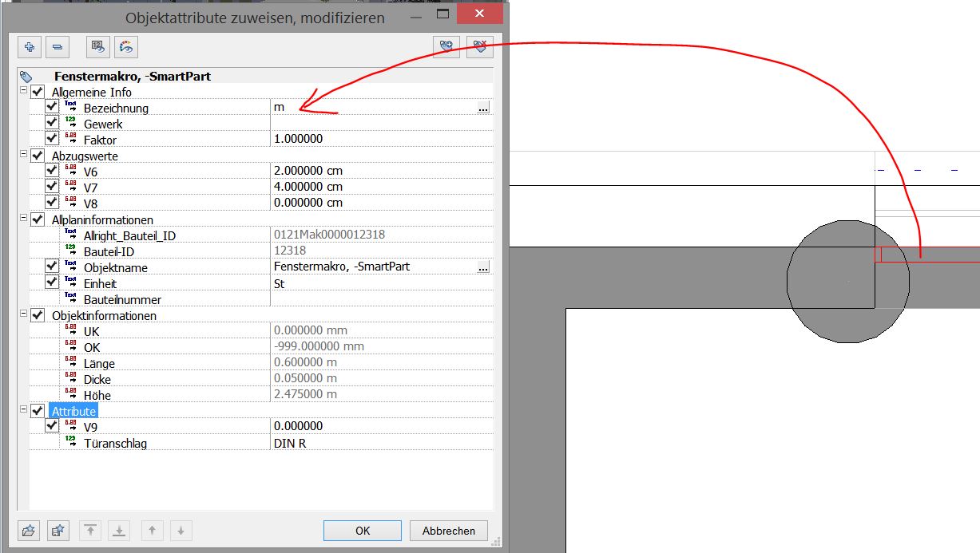Select the Attribute group header
The image size is (980, 553).
click(73, 411)
